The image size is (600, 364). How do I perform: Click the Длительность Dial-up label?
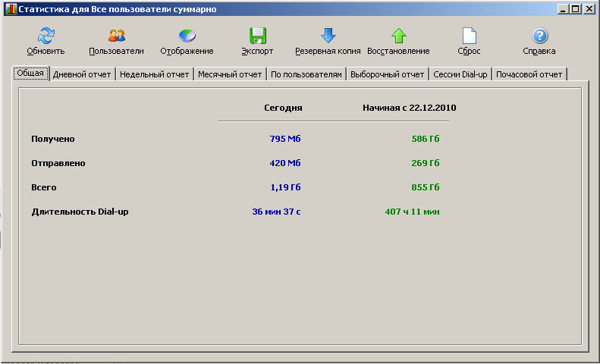pyautogui.click(x=80, y=212)
